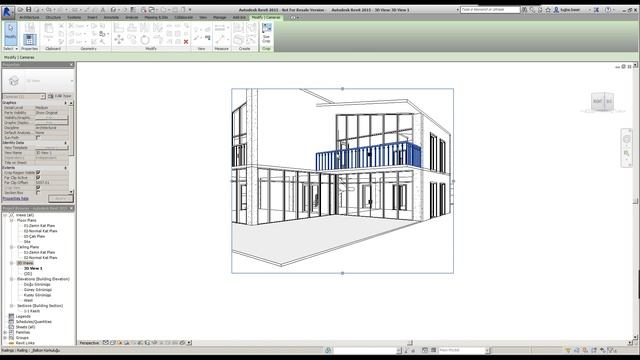This screenshot has height=360, width=640.
Task: Click the Size Crop tool
Action: click(x=267, y=33)
